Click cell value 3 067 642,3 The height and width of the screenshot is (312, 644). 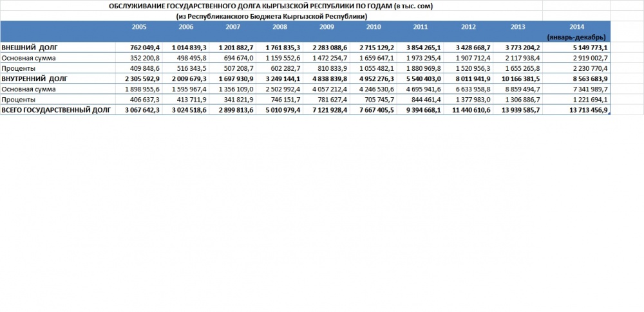[142, 110]
